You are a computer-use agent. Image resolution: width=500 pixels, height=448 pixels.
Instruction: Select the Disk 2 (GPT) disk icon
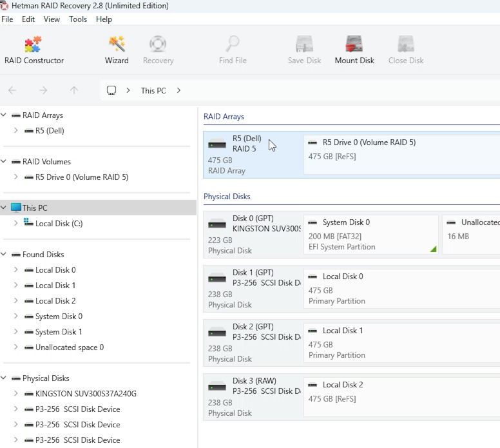point(217,333)
